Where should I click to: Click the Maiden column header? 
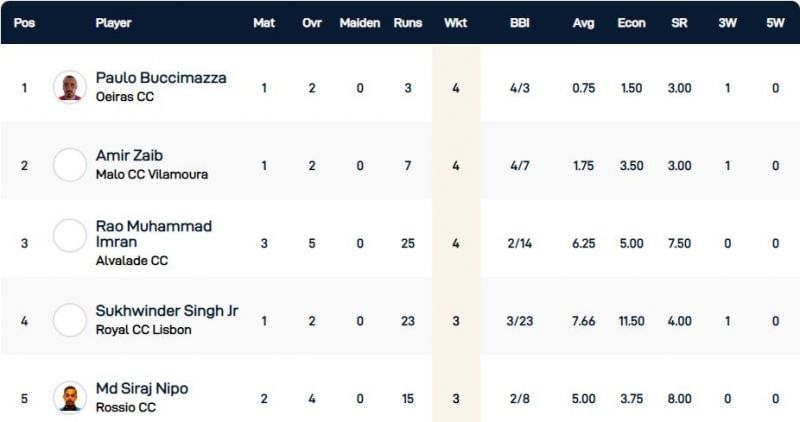coord(359,23)
